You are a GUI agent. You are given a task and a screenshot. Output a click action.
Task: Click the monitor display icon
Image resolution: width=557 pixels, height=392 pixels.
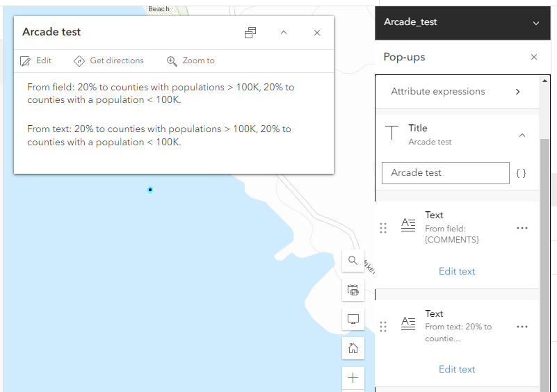[x=353, y=319]
